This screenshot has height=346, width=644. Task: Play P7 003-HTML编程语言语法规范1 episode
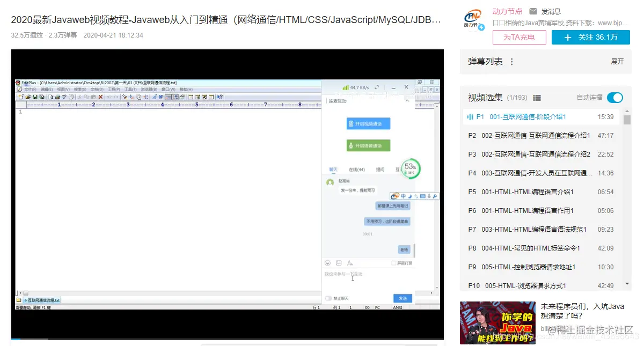click(541, 230)
